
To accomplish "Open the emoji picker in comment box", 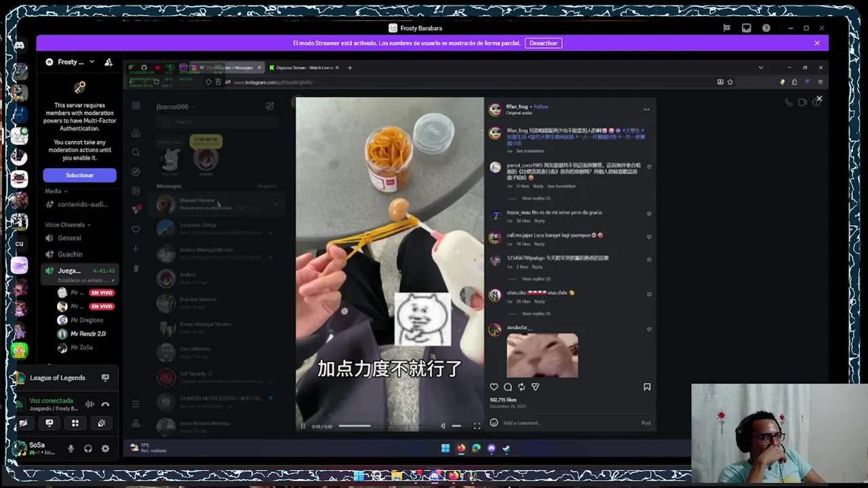I will [x=494, y=423].
